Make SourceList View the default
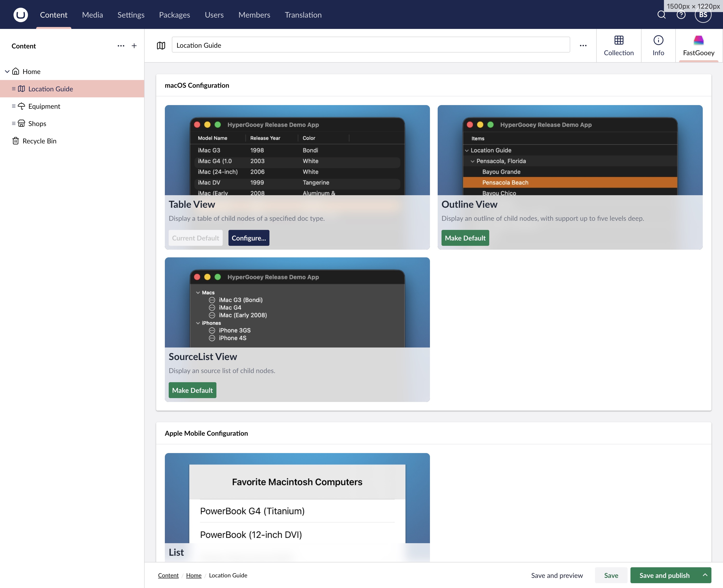723x588 pixels. click(192, 390)
